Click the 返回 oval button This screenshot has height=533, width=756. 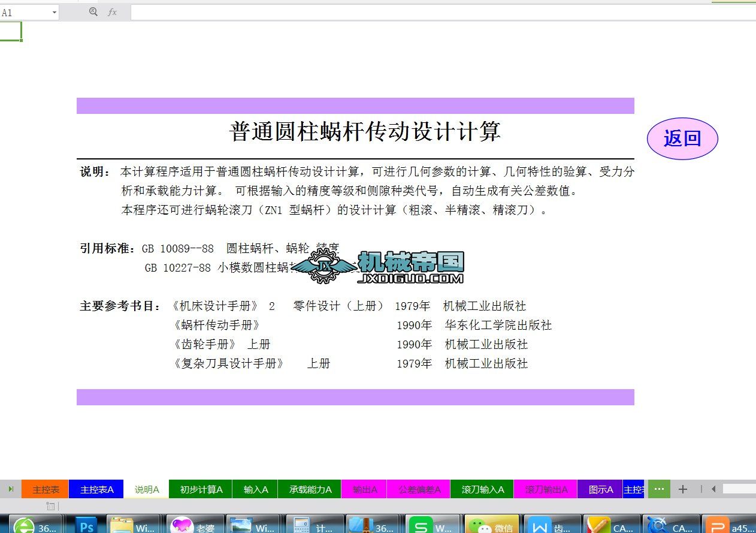682,138
